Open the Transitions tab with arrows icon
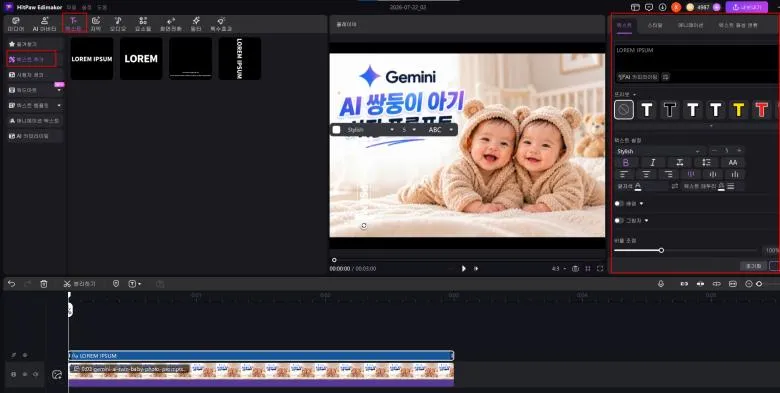 tap(171, 24)
